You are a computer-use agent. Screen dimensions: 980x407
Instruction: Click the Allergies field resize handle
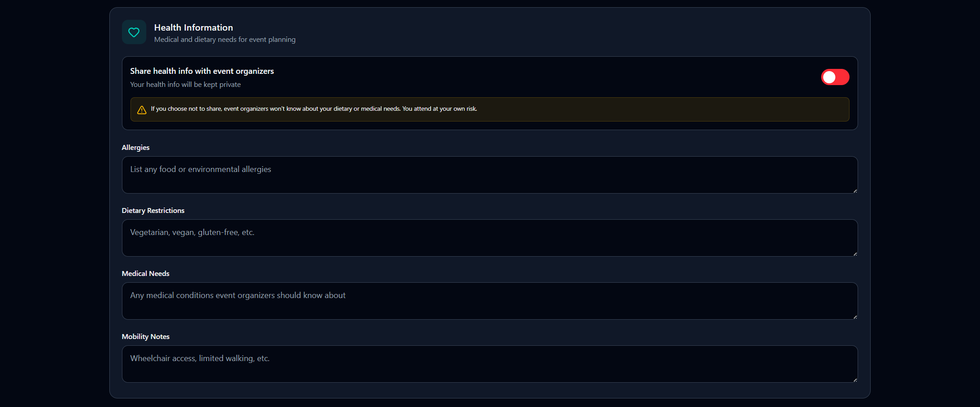coord(855,191)
